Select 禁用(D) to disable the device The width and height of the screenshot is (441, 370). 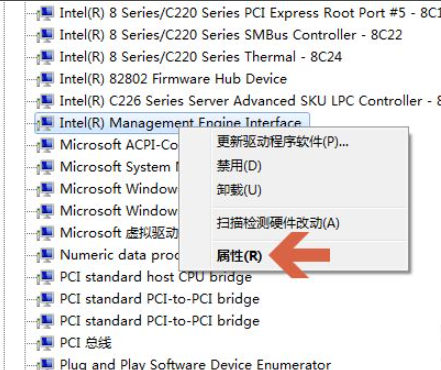pyautogui.click(x=239, y=166)
